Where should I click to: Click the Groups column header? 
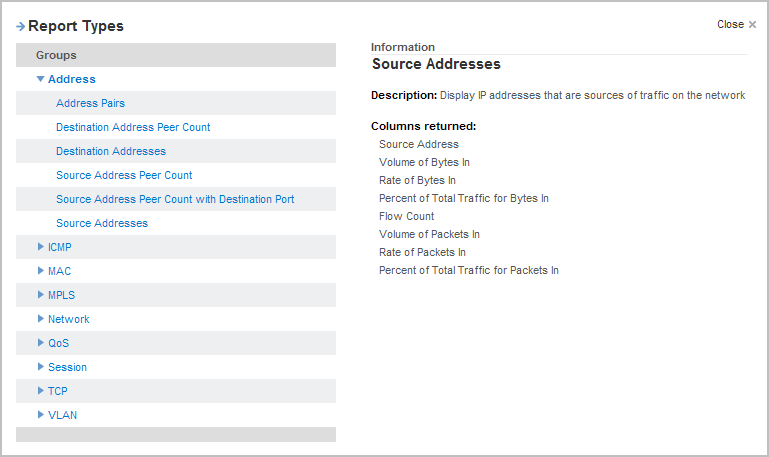56,55
